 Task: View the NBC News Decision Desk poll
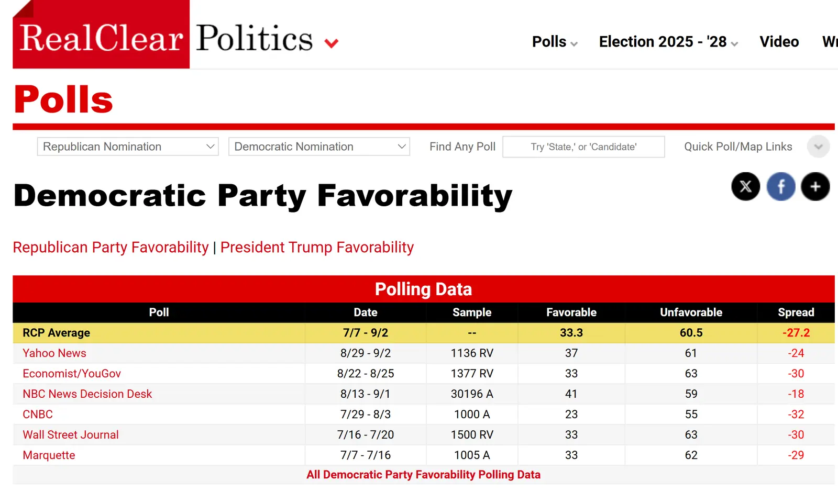point(87,394)
